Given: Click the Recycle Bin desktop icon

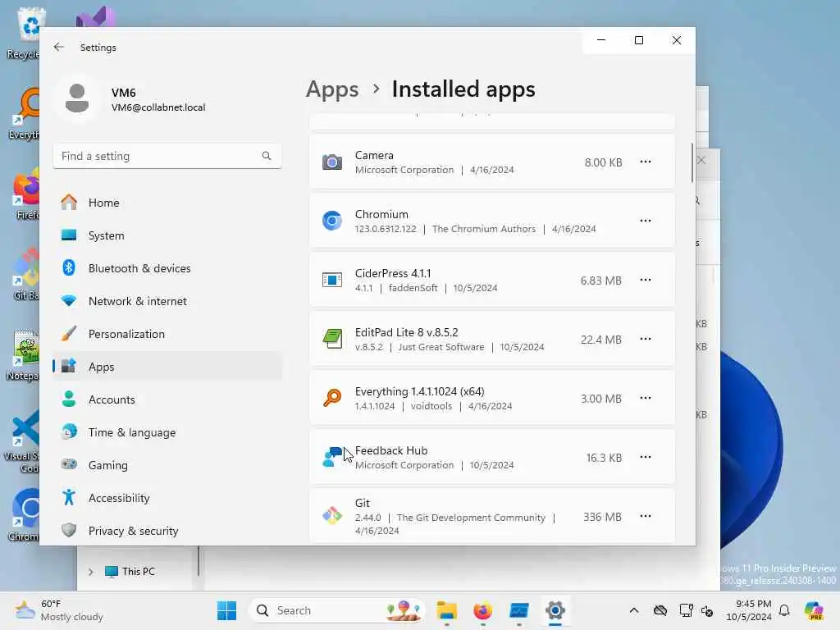Looking at the screenshot, I should pos(25,33).
